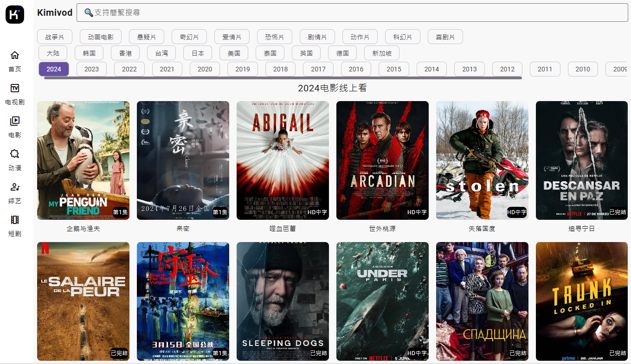Screen dimensions: 631x364
Task: Select the 大陆 region filter
Action: pos(53,53)
